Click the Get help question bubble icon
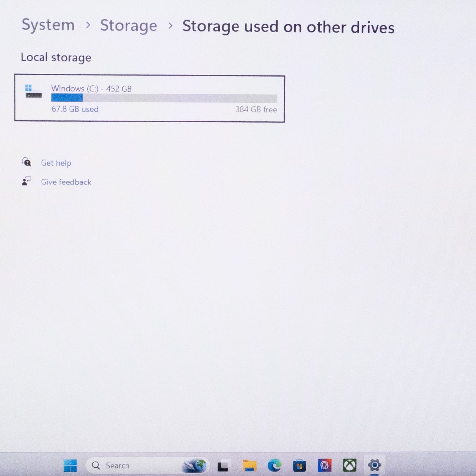The image size is (476, 476). tap(26, 162)
